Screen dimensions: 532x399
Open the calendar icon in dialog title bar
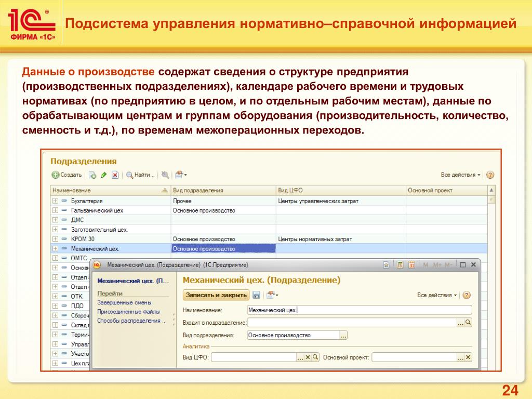(x=411, y=265)
